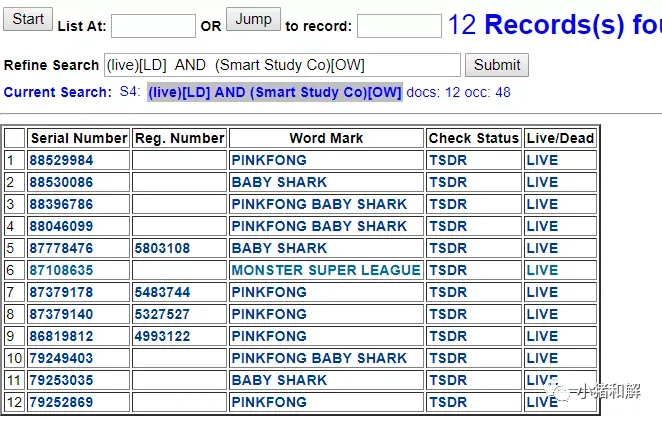Viewport: 662px width, 421px height.
Task: Check TSDR status for serial 79253035
Action: pos(448,380)
